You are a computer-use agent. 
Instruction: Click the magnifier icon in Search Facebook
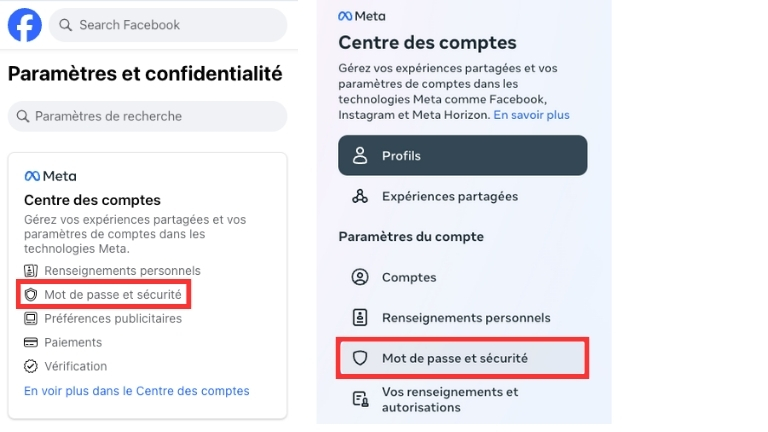(65, 25)
